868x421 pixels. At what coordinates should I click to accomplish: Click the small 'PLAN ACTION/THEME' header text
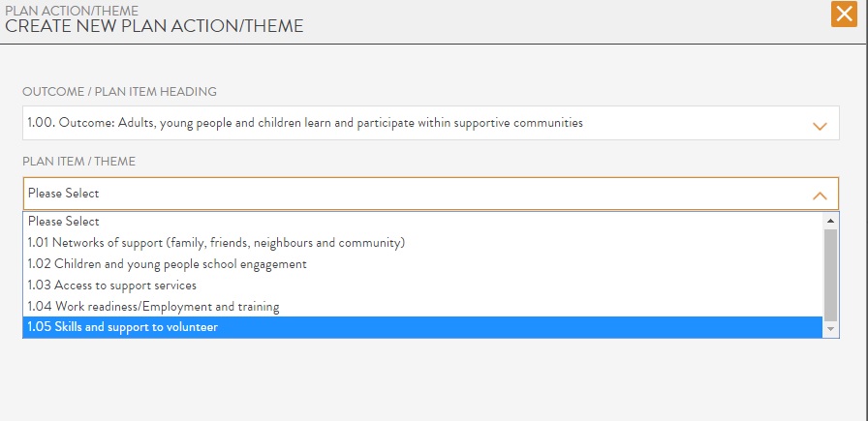tap(72, 10)
